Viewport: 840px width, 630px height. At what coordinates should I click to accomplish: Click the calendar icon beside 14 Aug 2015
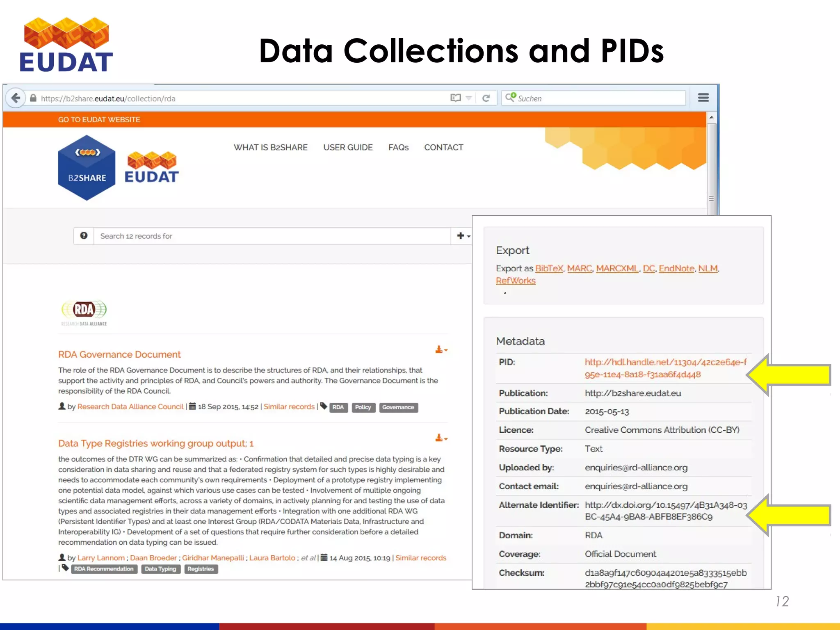click(x=324, y=557)
